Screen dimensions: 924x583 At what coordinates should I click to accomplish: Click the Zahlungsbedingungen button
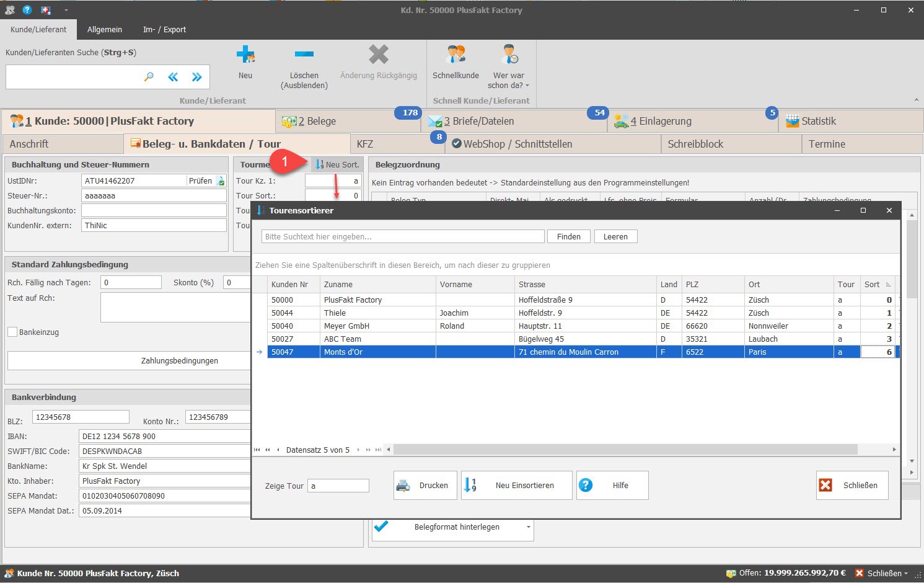click(129, 360)
